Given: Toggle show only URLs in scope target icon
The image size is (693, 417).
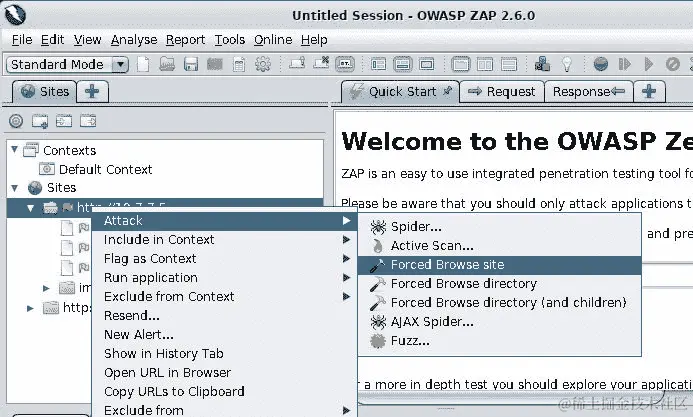Looking at the screenshot, I should [x=16, y=121].
